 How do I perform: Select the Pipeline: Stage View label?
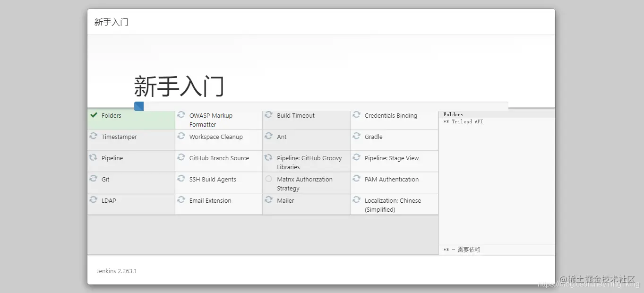392,158
